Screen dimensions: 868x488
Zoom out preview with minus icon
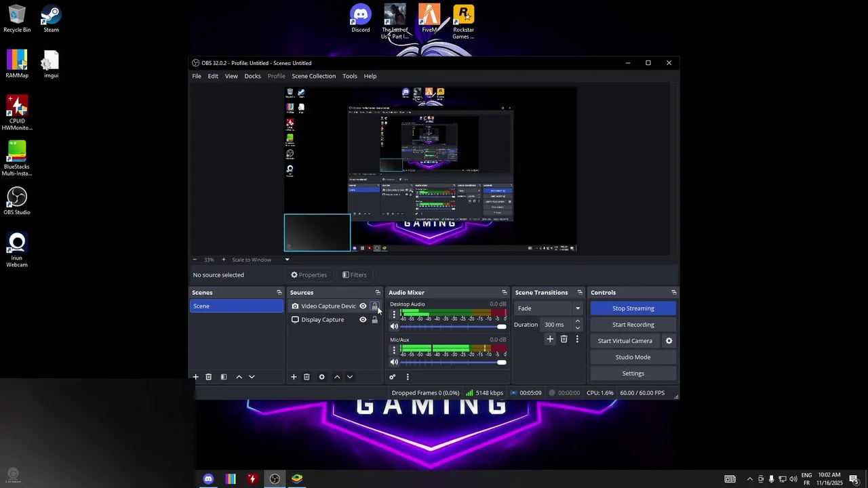click(x=195, y=260)
